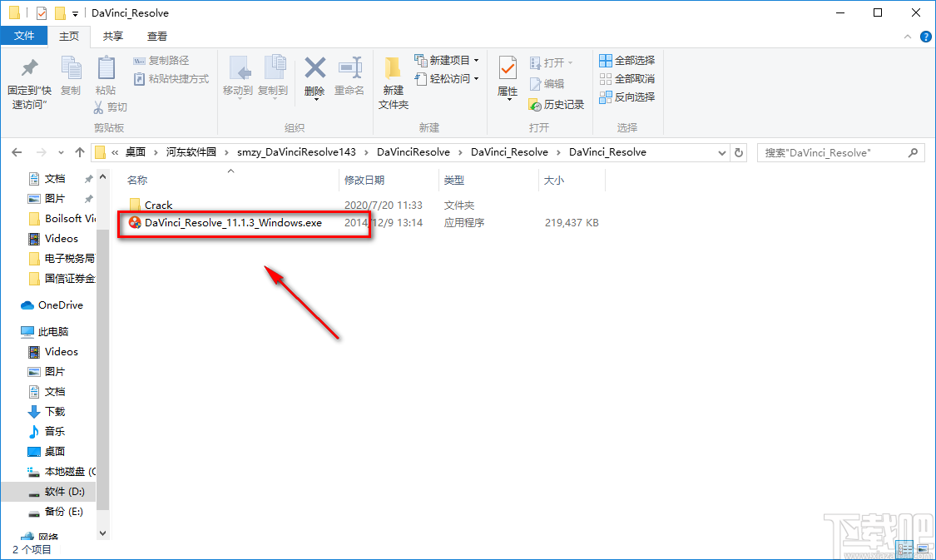Expand path chevron after smzy_DaVinciResolve143
Viewport: 936px width, 560px height.
click(366, 152)
